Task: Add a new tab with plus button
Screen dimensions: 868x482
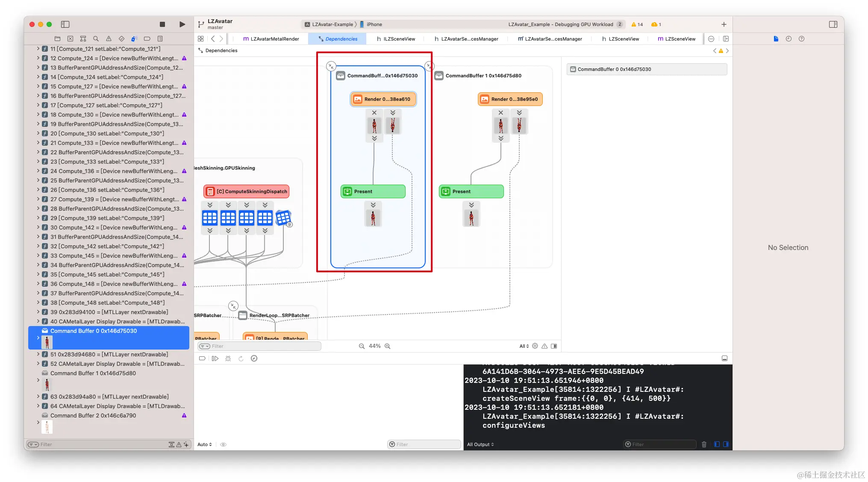Action: point(724,24)
